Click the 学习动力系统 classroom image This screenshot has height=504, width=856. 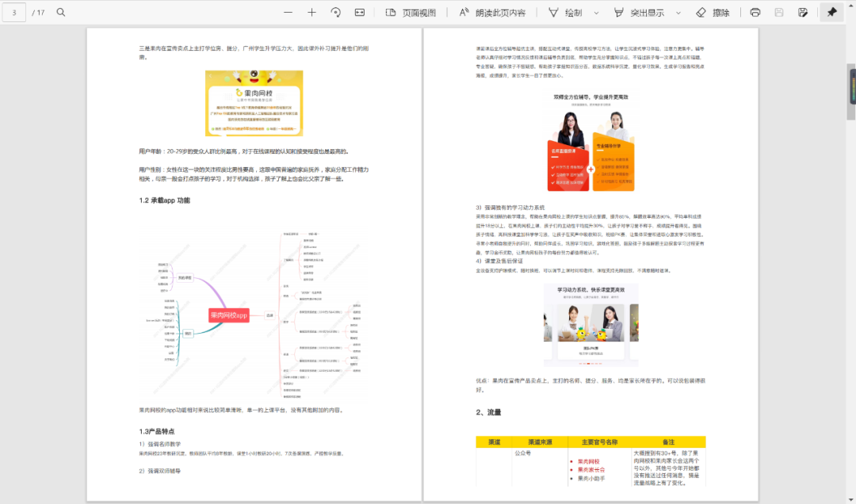(x=590, y=324)
